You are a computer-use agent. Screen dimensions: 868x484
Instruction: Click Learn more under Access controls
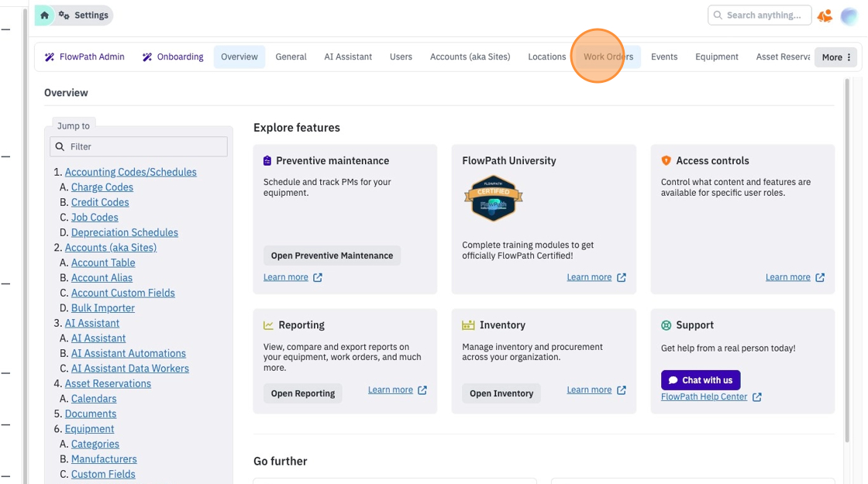(x=787, y=277)
